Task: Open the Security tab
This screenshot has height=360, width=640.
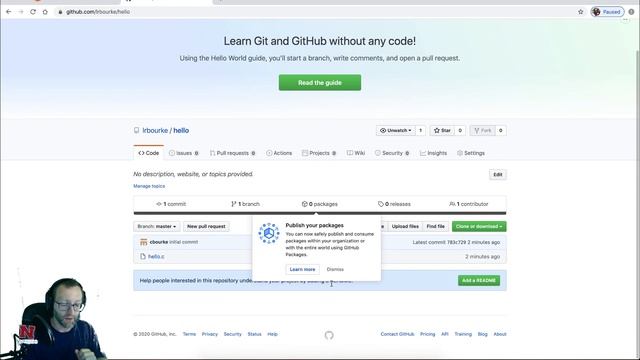Action: (392, 153)
